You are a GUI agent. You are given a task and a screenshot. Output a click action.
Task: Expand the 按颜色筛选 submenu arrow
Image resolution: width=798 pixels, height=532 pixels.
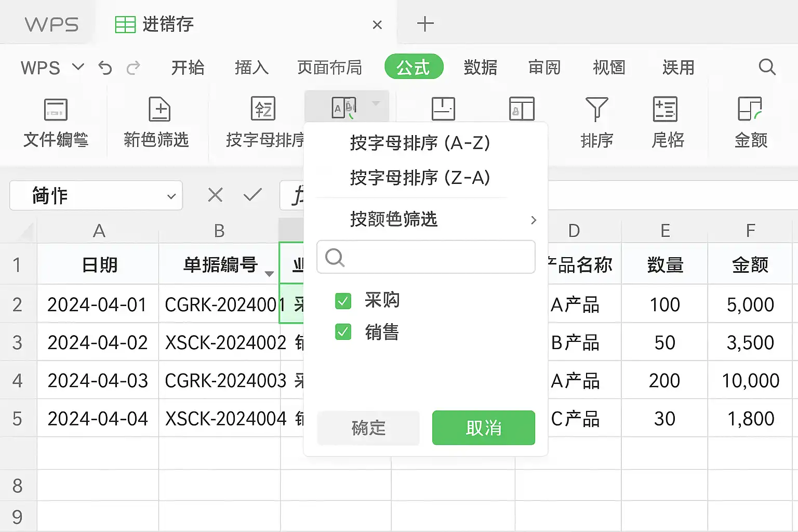533,220
